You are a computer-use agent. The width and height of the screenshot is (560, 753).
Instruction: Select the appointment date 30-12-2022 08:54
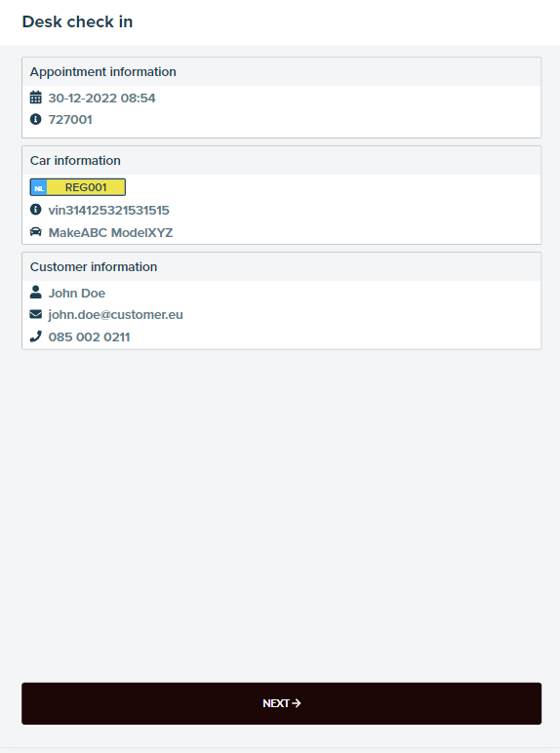click(x=101, y=98)
